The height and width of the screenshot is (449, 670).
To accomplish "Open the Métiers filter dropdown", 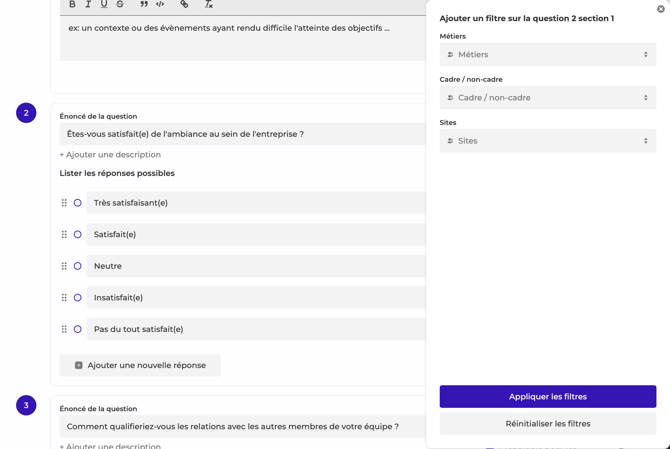I will 547,55.
